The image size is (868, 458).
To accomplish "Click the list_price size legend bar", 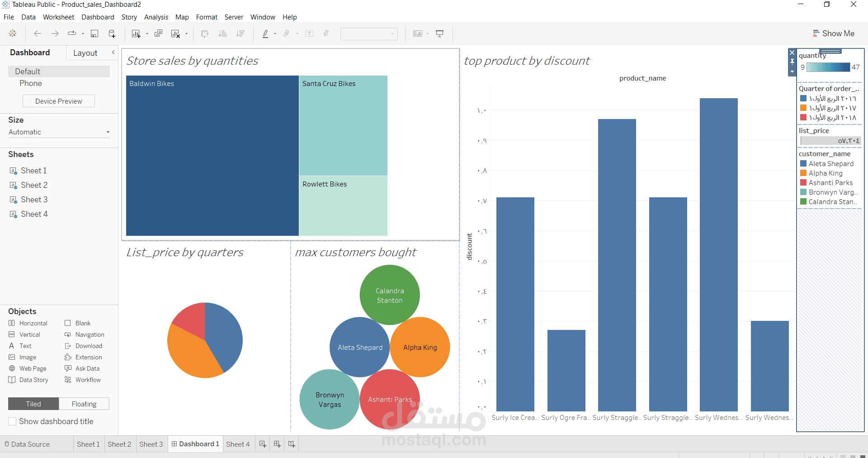I will [x=830, y=141].
